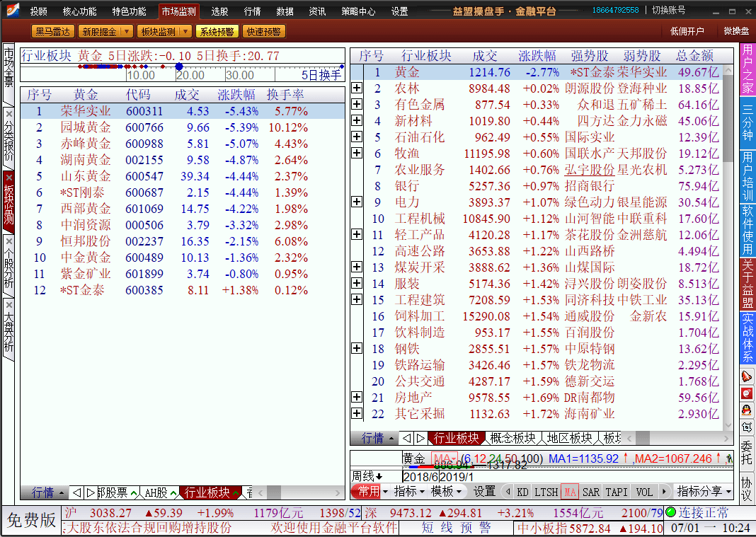The image size is (756, 537).
Task: Expand the 新材料 sector row
Action: click(357, 120)
